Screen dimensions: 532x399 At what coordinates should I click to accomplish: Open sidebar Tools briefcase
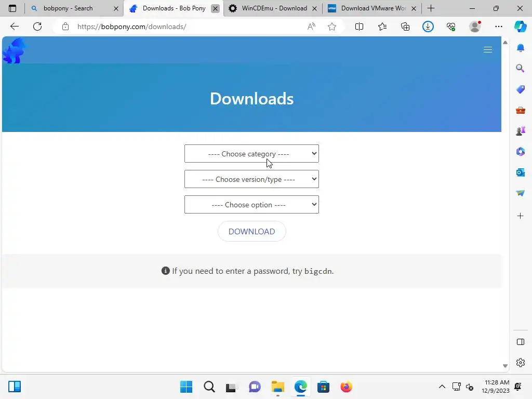521,110
